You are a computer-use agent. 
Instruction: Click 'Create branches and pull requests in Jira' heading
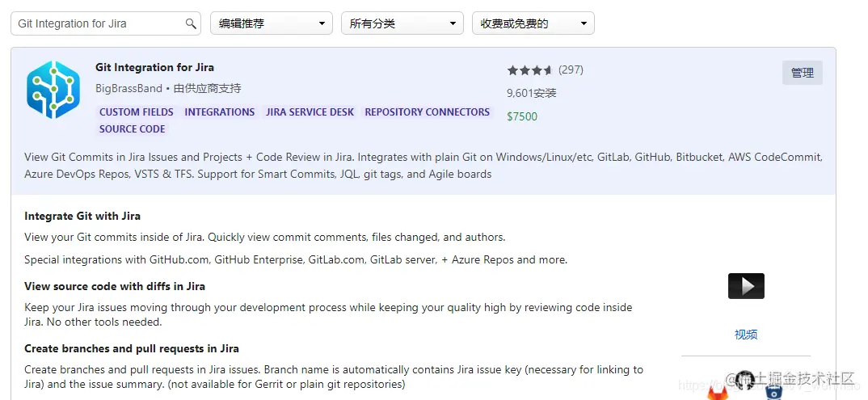(x=132, y=348)
